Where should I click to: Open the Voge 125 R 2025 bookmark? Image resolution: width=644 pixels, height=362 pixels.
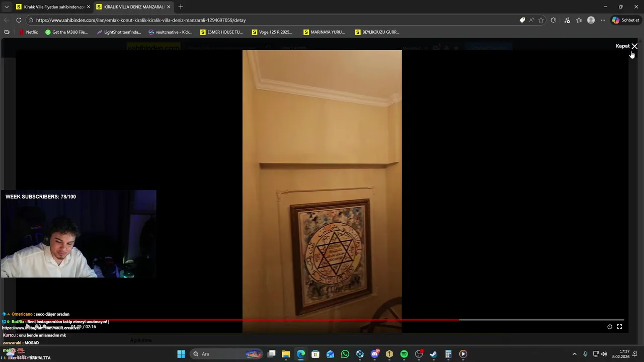click(272, 32)
